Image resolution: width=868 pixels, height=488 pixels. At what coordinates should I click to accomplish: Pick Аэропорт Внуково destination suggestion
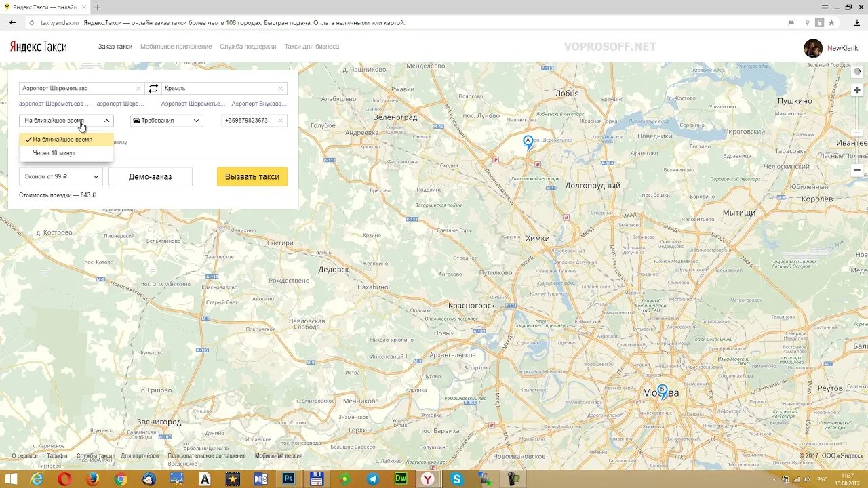coord(259,104)
